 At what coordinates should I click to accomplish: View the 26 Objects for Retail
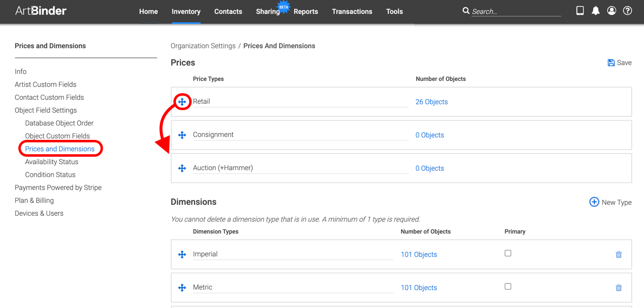431,102
